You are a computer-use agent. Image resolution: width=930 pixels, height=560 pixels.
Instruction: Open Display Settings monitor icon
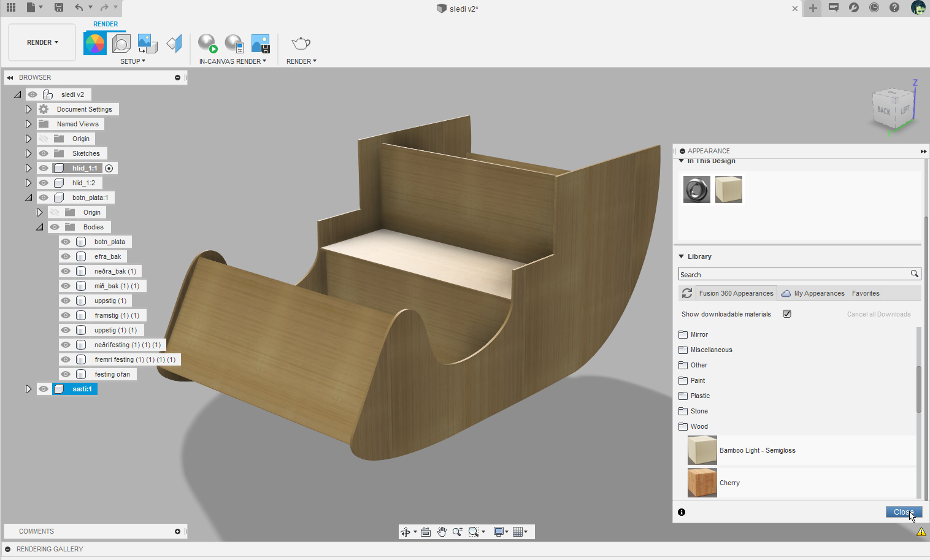tap(499, 532)
